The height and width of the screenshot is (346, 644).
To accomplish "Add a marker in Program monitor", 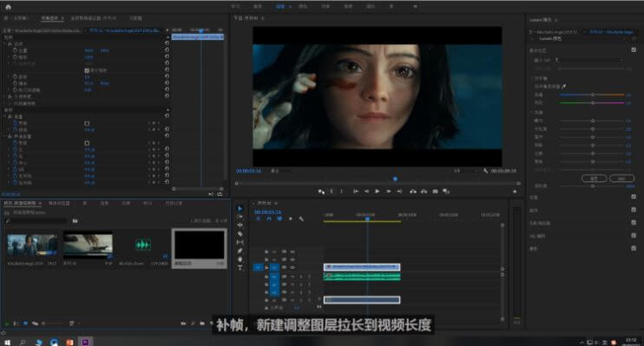I will [x=321, y=192].
